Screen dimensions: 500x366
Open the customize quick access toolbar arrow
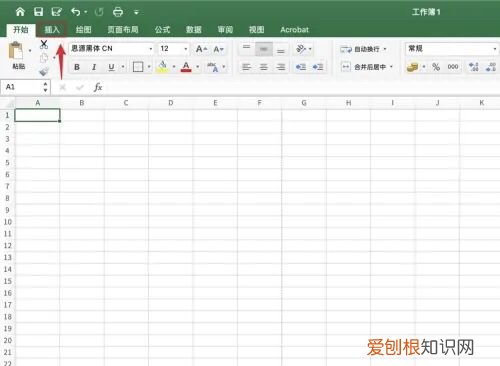point(136,13)
